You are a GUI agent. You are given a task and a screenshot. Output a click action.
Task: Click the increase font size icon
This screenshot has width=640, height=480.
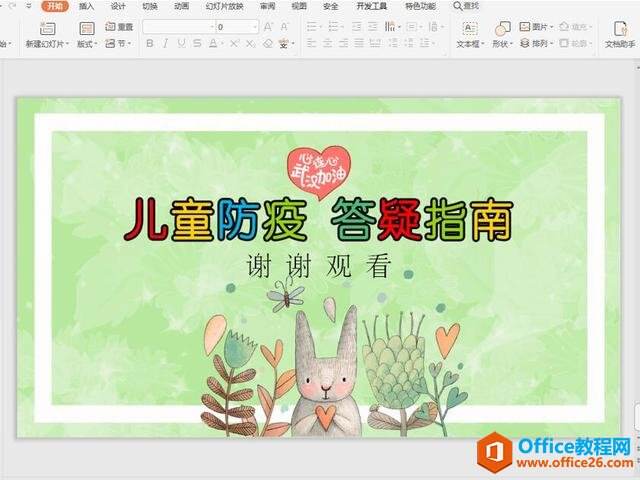tap(268, 27)
